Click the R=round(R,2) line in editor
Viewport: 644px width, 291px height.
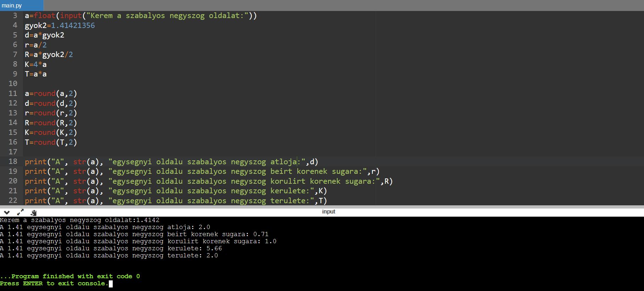[51, 123]
